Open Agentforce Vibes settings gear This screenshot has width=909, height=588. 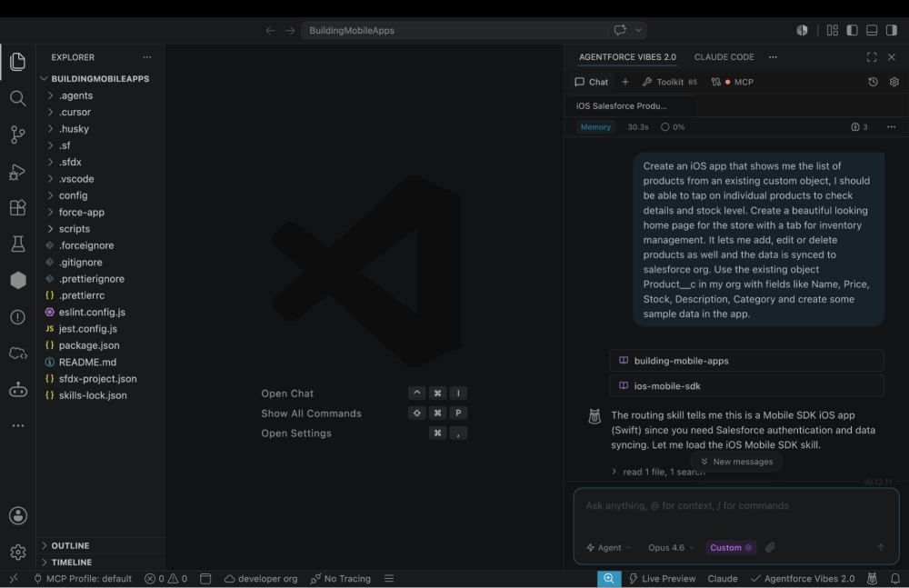point(894,82)
